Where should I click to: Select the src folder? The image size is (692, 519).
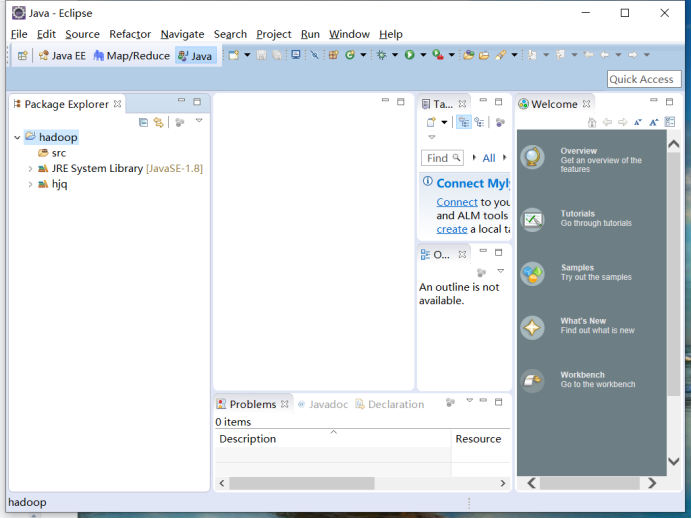[52, 153]
